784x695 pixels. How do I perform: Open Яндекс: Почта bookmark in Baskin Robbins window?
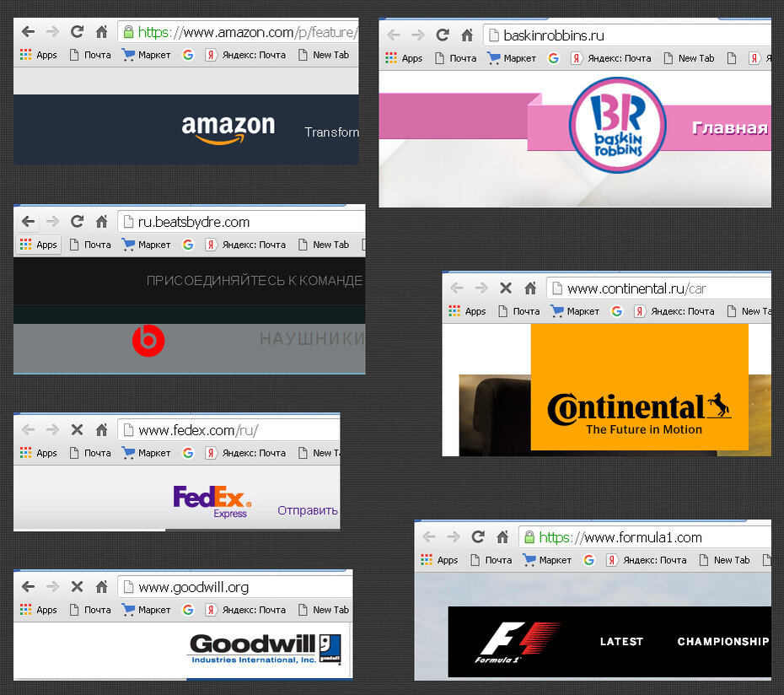click(611, 58)
